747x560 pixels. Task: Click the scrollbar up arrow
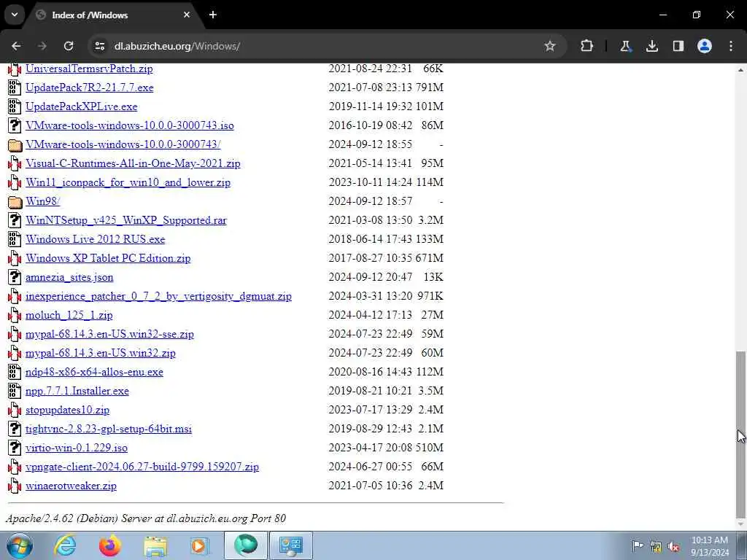click(741, 70)
